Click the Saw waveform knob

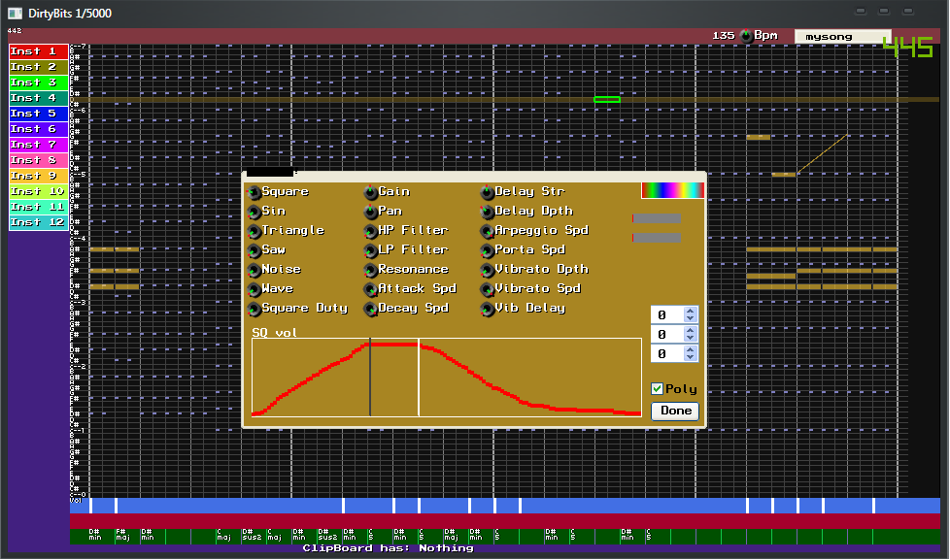[254, 250]
